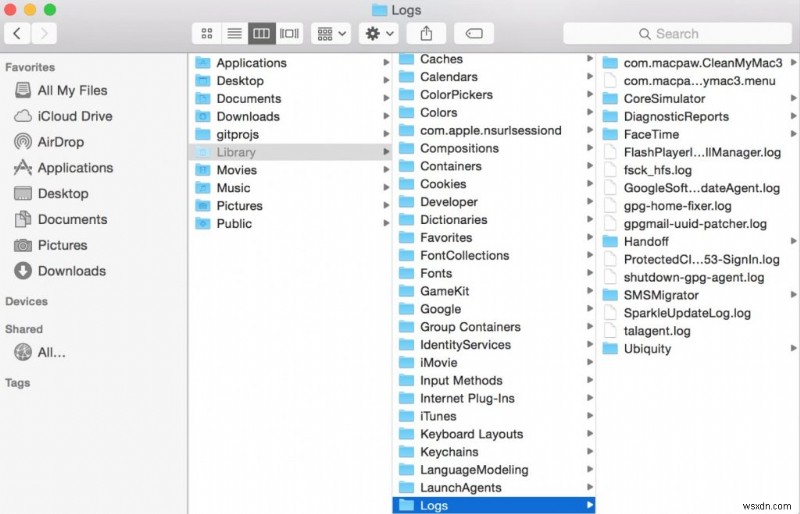Expand Pictures folder arrow in first column

[386, 205]
